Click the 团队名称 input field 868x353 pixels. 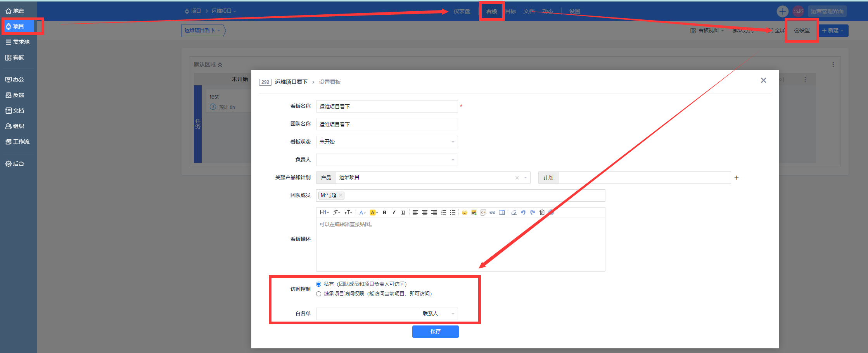tap(387, 124)
